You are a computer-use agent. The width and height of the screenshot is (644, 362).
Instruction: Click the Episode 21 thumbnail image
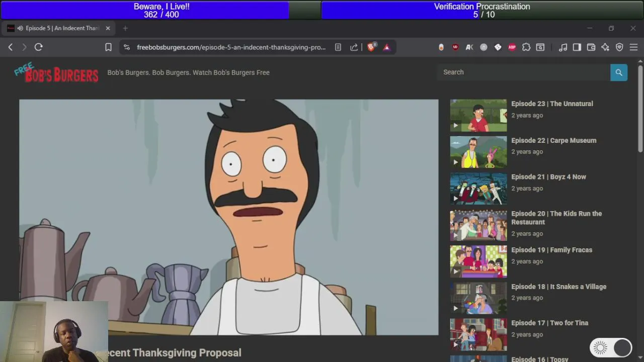tap(478, 189)
